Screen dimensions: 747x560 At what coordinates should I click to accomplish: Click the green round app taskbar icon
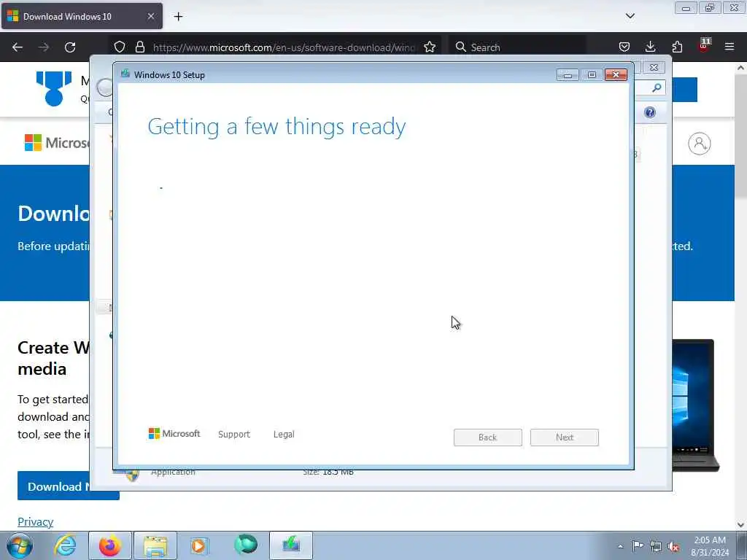click(x=245, y=545)
